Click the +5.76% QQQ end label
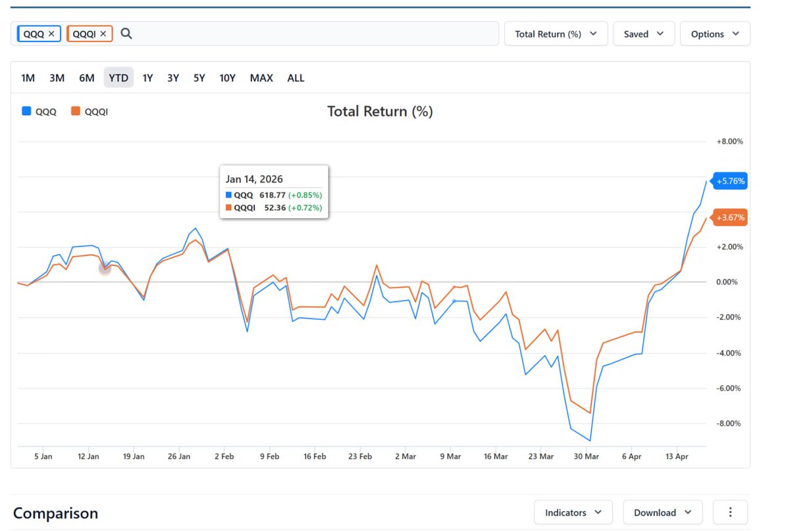This screenshot has height=532, width=790. coord(731,181)
